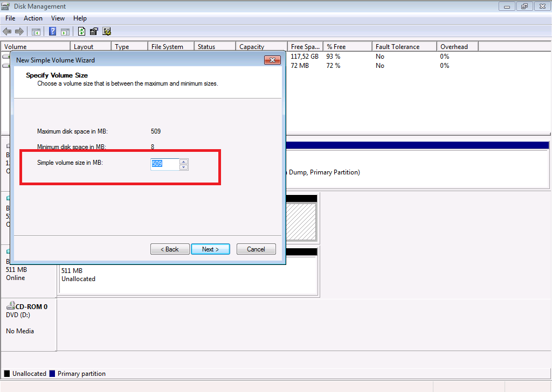Toggle the Show/Hide Action Pane icon
Screen dimensions: 552x392
coord(65,32)
